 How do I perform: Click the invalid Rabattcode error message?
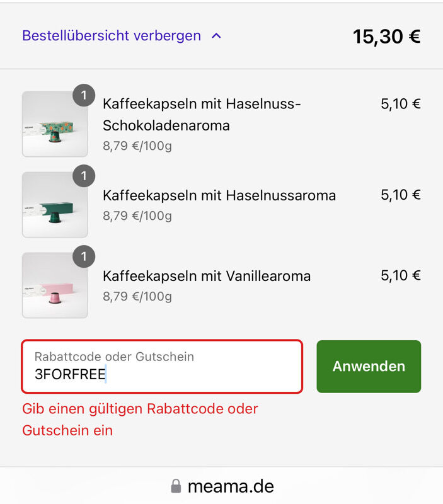140,420
